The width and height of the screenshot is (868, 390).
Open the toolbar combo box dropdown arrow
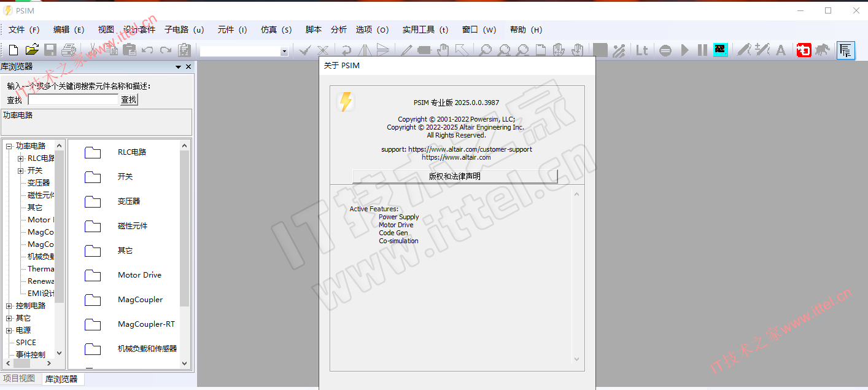point(284,52)
